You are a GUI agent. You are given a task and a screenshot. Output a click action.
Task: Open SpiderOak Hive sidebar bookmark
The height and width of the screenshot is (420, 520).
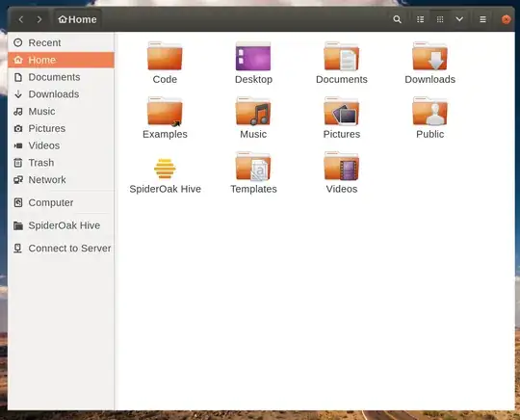[x=61, y=225]
